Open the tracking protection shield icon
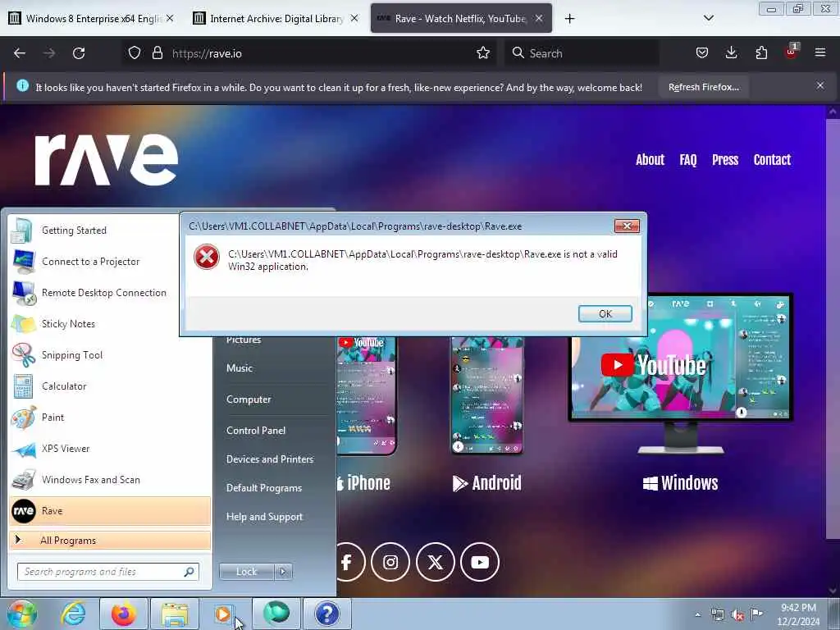 135,53
